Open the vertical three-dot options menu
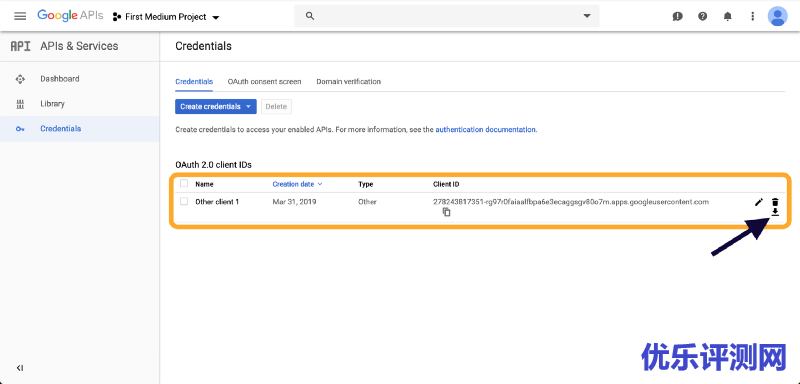This screenshot has height=384, width=800. pos(753,16)
